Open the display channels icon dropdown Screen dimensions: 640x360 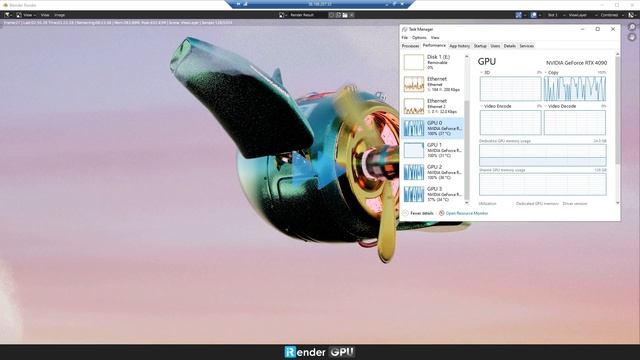click(632, 15)
